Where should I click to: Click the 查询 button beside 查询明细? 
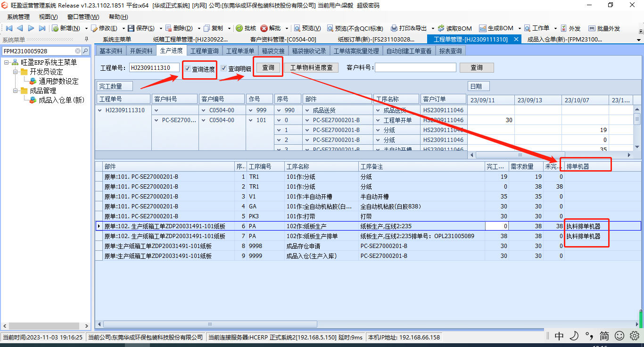[268, 68]
